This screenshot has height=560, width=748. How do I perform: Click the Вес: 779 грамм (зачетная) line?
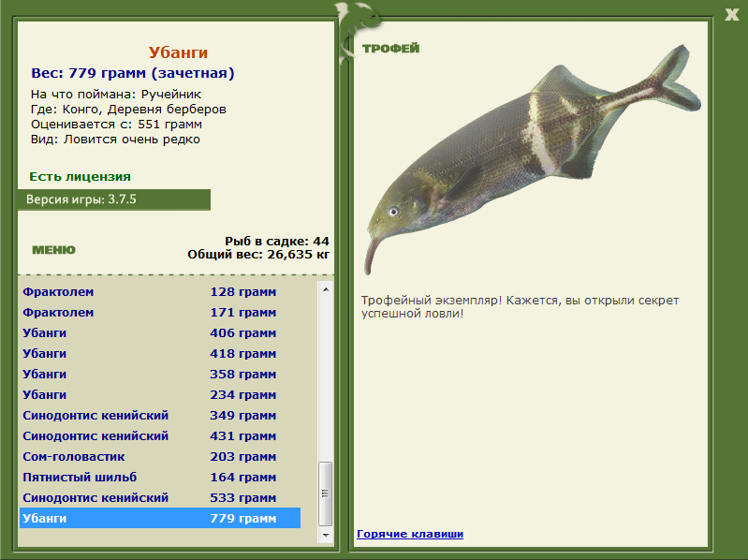133,73
